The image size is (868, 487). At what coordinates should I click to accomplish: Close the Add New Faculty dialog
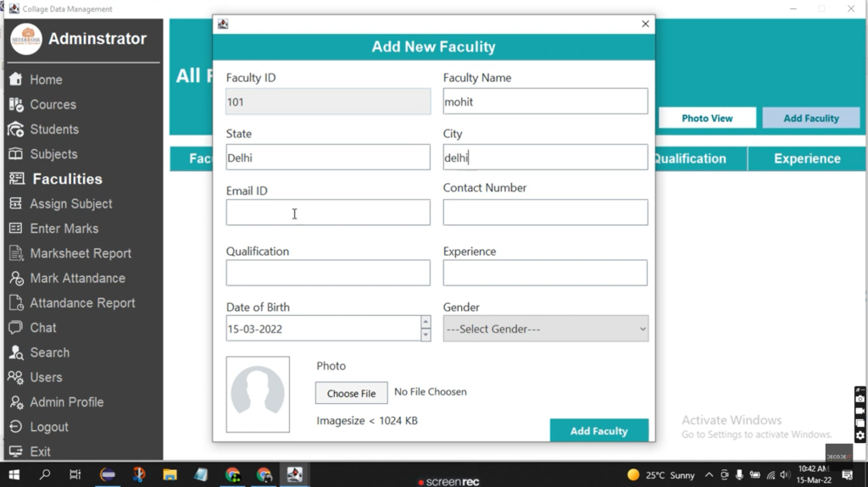click(x=645, y=24)
